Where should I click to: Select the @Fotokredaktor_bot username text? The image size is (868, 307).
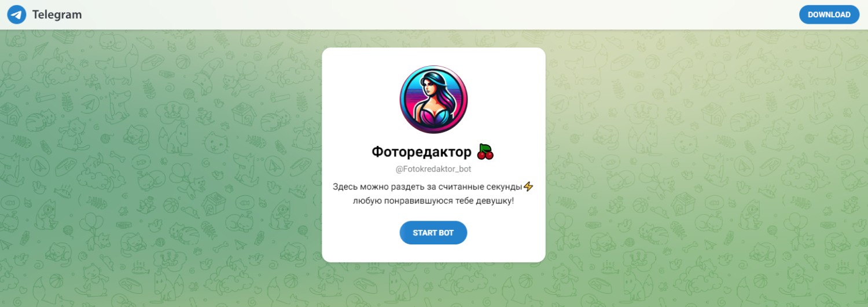[433, 170]
